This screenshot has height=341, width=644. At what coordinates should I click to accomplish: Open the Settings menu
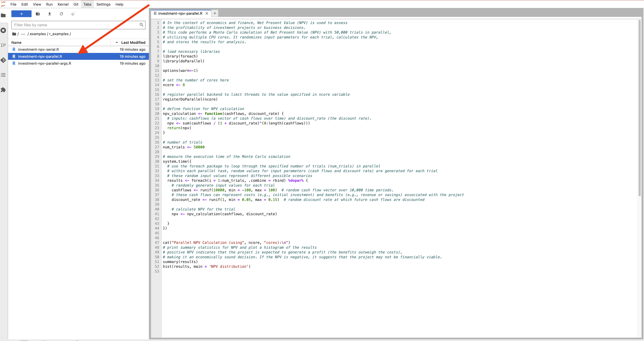pos(103,4)
